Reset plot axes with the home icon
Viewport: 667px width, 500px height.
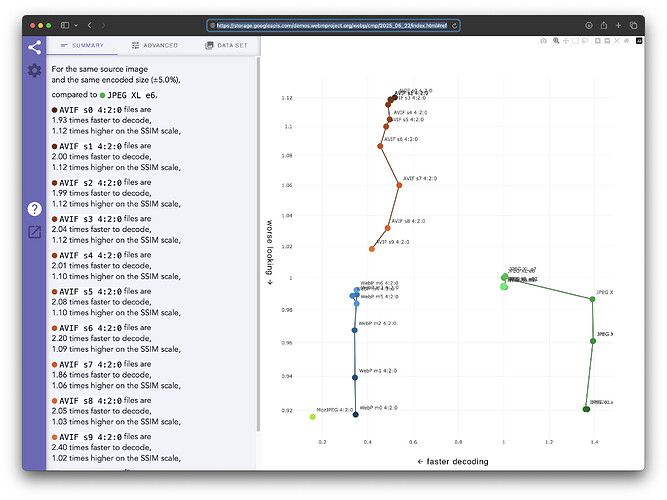627,41
